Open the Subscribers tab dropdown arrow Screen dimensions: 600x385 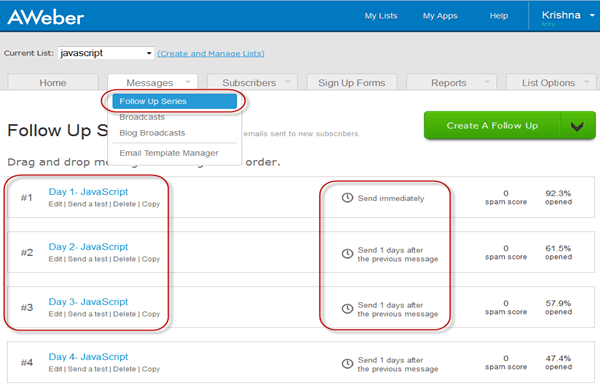[x=288, y=82]
